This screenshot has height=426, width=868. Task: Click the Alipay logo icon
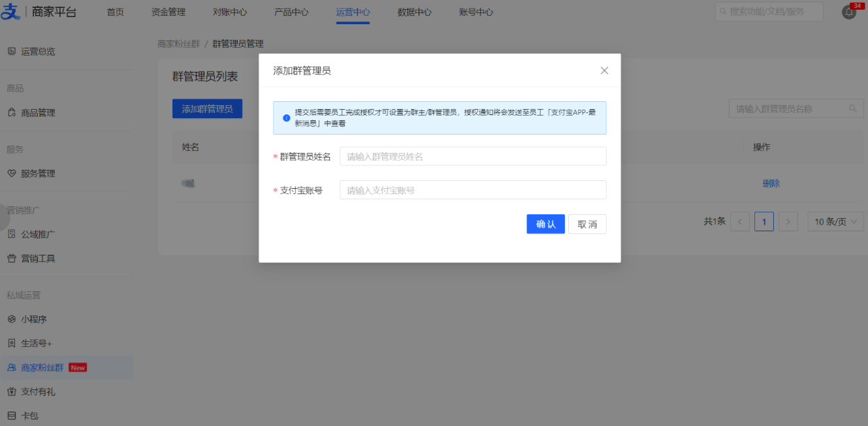[11, 12]
